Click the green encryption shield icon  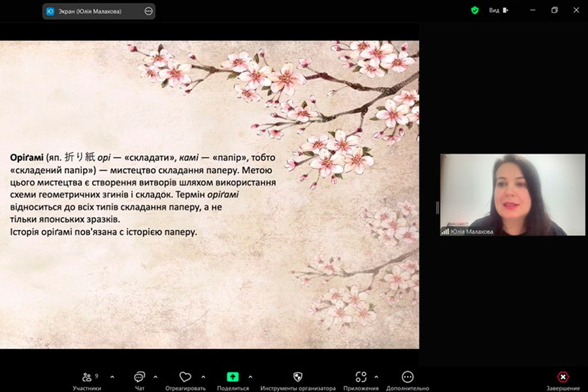click(475, 10)
